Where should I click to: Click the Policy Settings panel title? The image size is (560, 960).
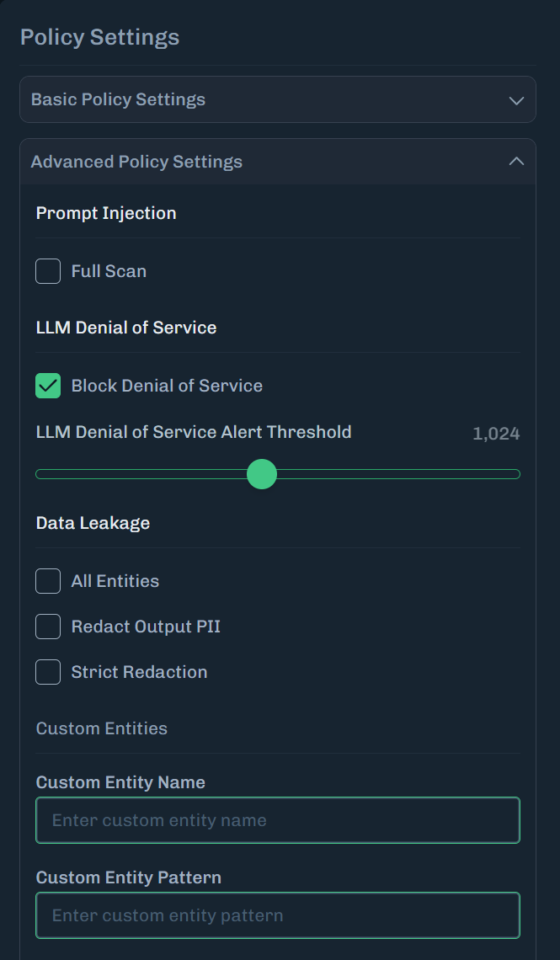click(99, 37)
